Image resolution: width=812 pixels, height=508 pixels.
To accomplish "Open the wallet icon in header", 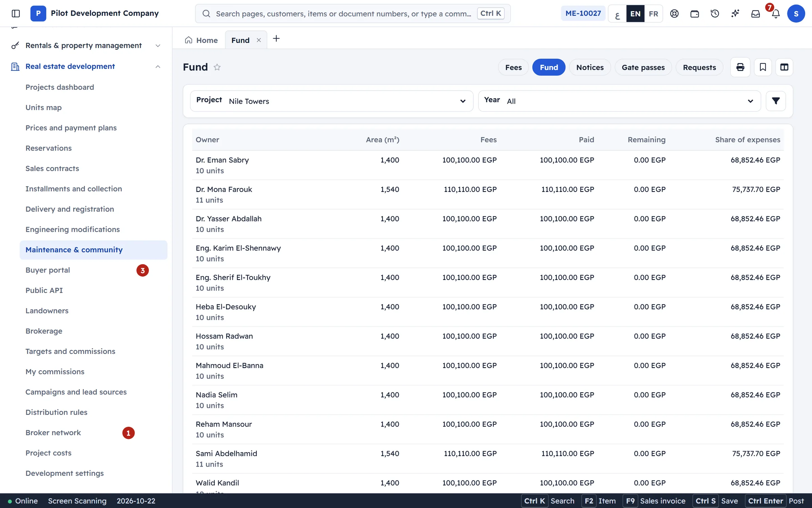I will [x=695, y=14].
